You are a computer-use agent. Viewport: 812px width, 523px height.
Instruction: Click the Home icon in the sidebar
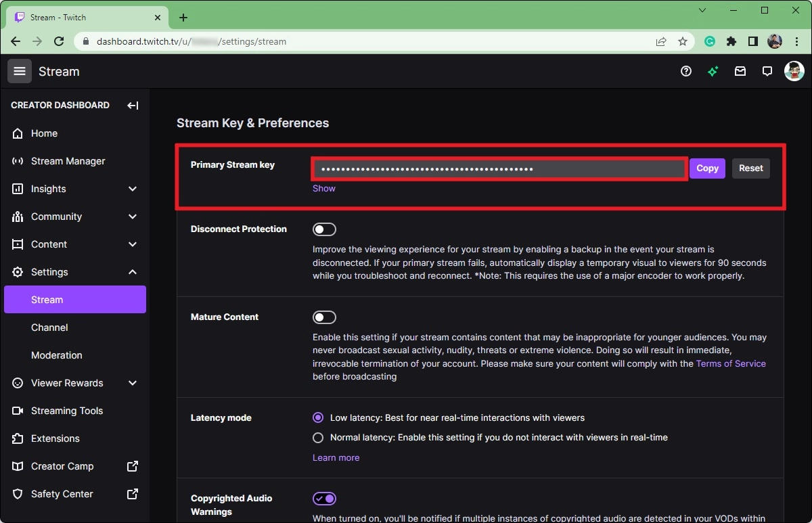click(18, 133)
